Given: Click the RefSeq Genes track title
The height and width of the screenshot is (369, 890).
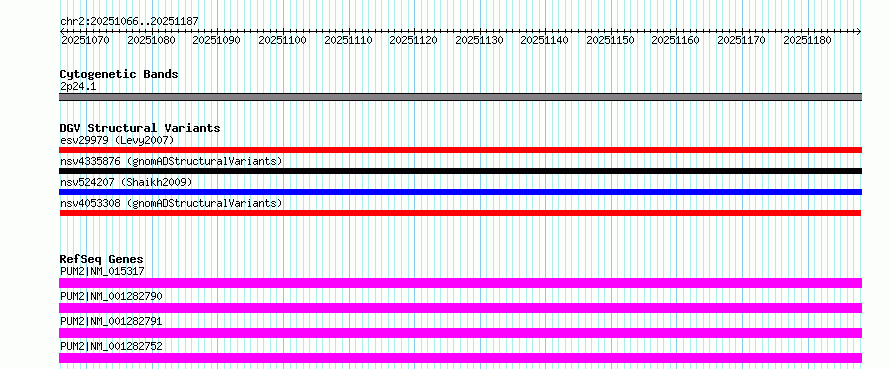Looking at the screenshot, I should [x=101, y=259].
